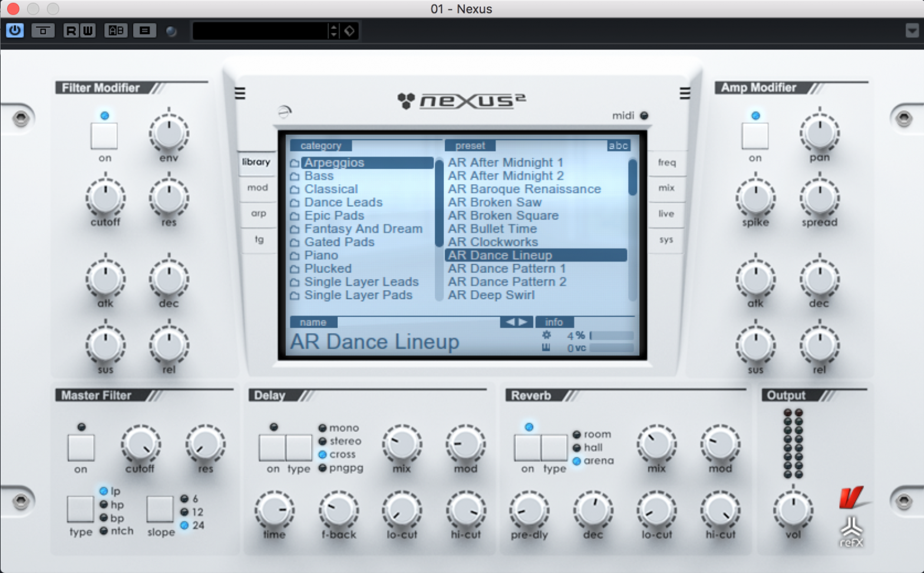This screenshot has width=924, height=573.
Task: Switch to the tg tab
Action: pos(259,239)
